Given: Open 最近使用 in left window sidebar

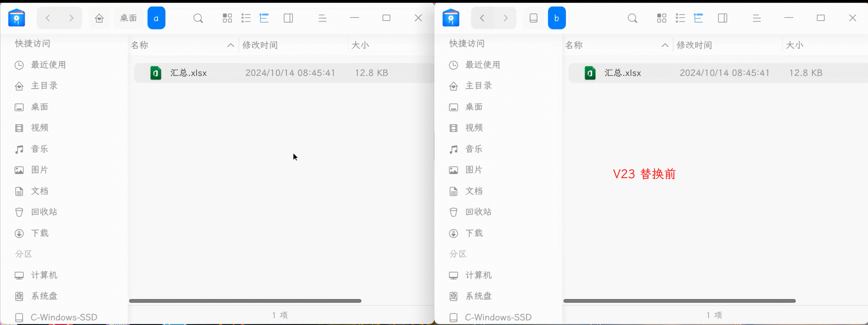Looking at the screenshot, I should pyautogui.click(x=48, y=65).
